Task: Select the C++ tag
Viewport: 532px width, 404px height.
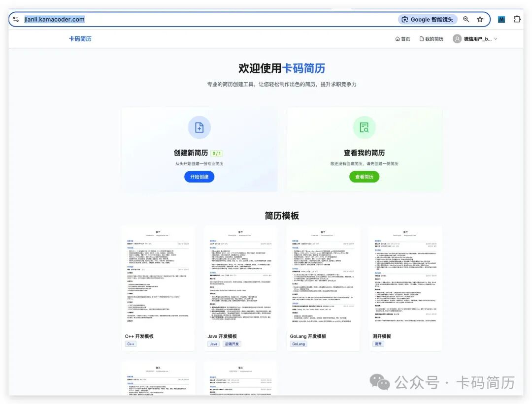Action: 131,344
